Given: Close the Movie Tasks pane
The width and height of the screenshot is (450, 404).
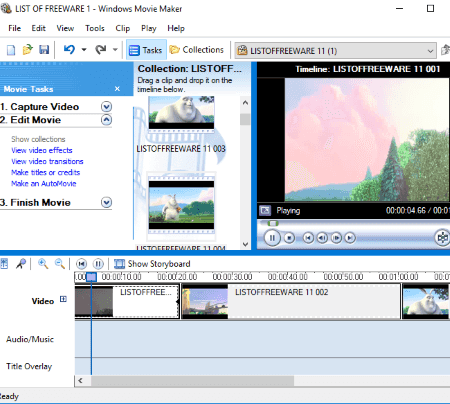Looking at the screenshot, I should point(117,89).
